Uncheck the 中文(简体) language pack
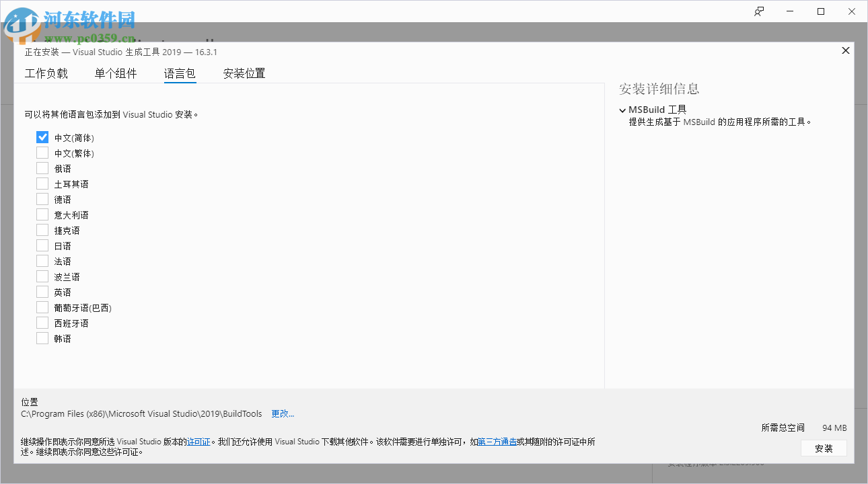The width and height of the screenshot is (868, 484). click(x=42, y=136)
